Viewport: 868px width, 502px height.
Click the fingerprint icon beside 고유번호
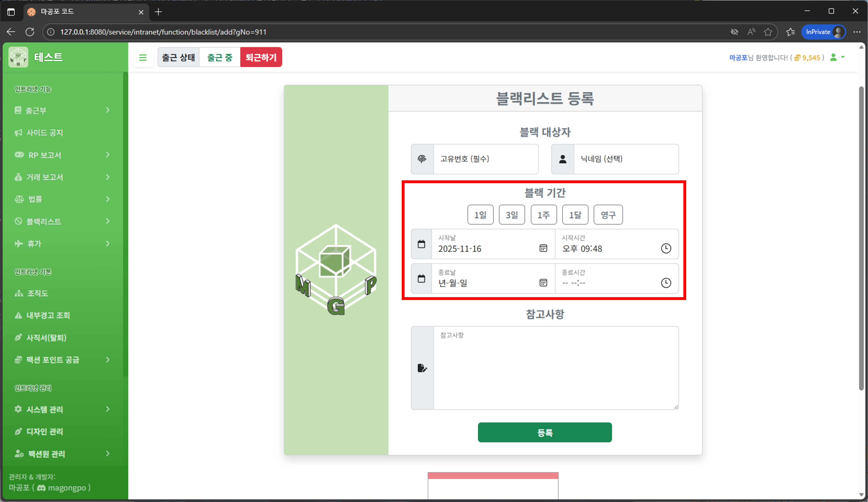coord(422,159)
